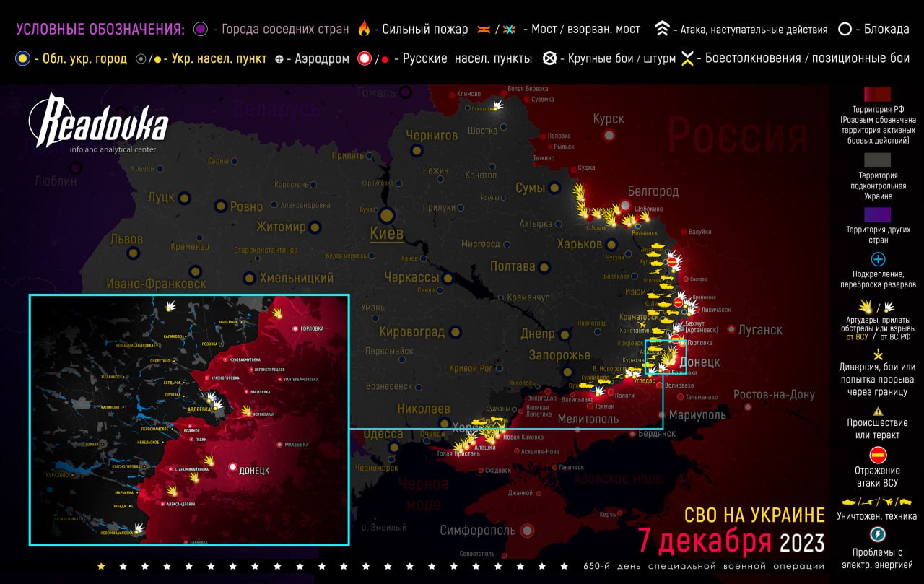
Task: Click the blue plus Подкрепление icon
Action: coord(878,259)
